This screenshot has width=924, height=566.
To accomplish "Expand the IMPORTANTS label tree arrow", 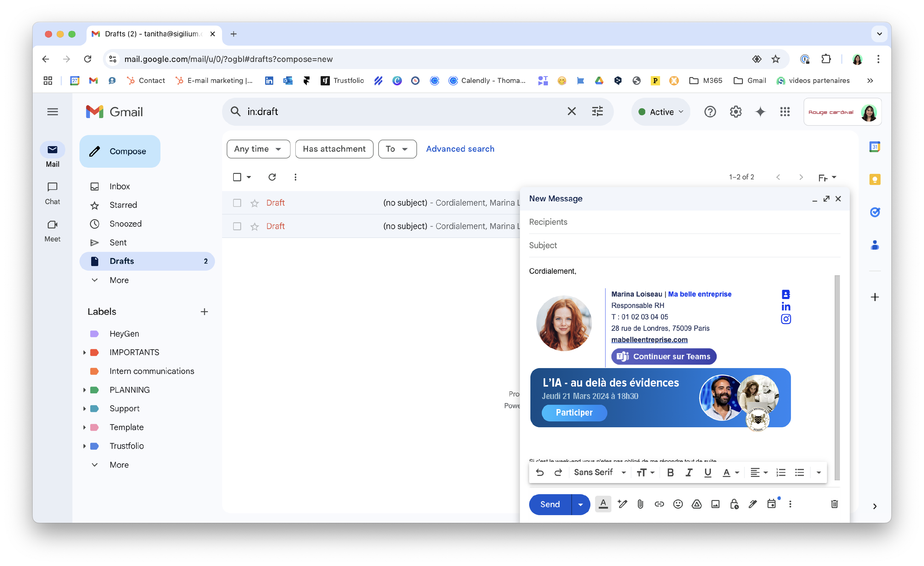I will tap(84, 352).
